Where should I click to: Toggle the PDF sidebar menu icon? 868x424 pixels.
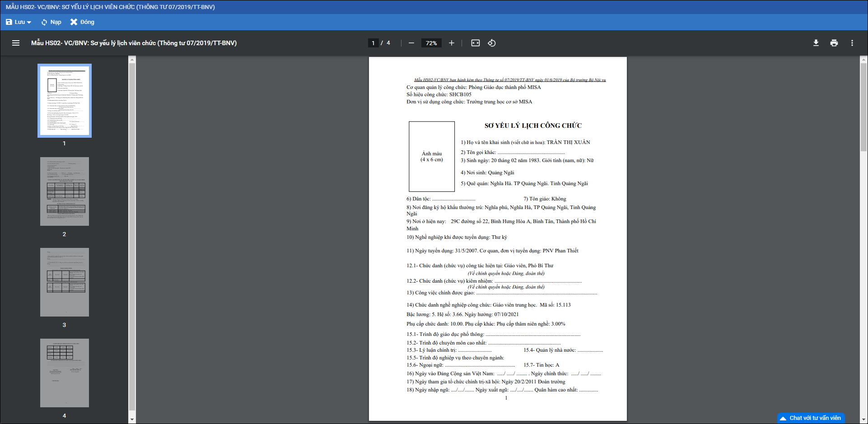[x=16, y=43]
